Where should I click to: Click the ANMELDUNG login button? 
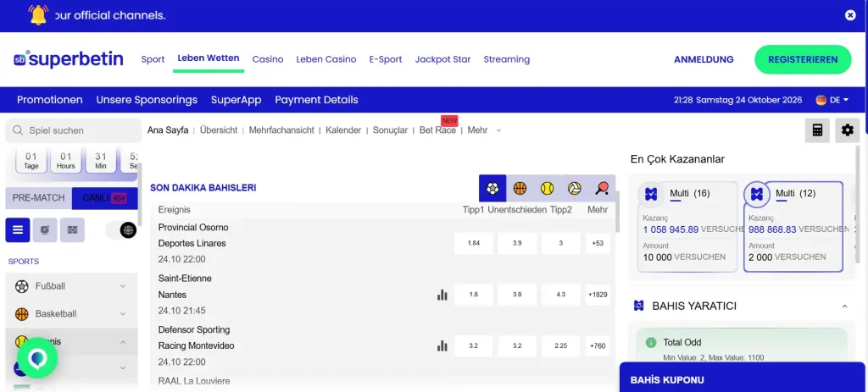pos(704,60)
